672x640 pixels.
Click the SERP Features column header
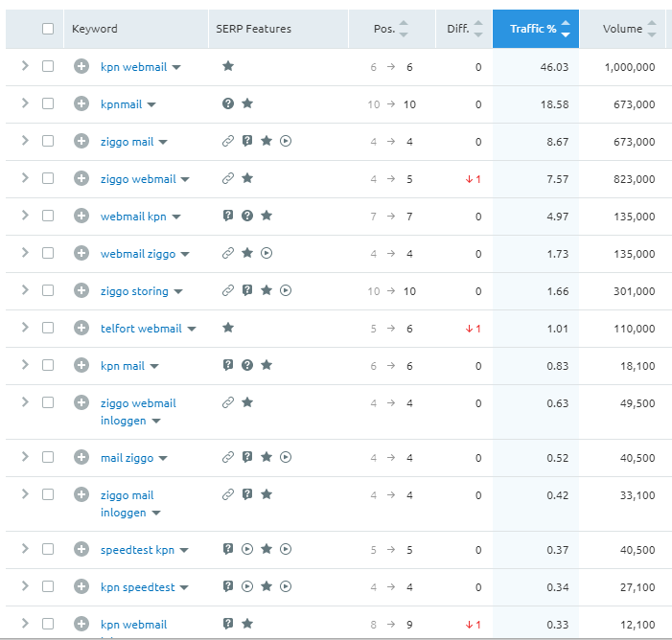(254, 29)
